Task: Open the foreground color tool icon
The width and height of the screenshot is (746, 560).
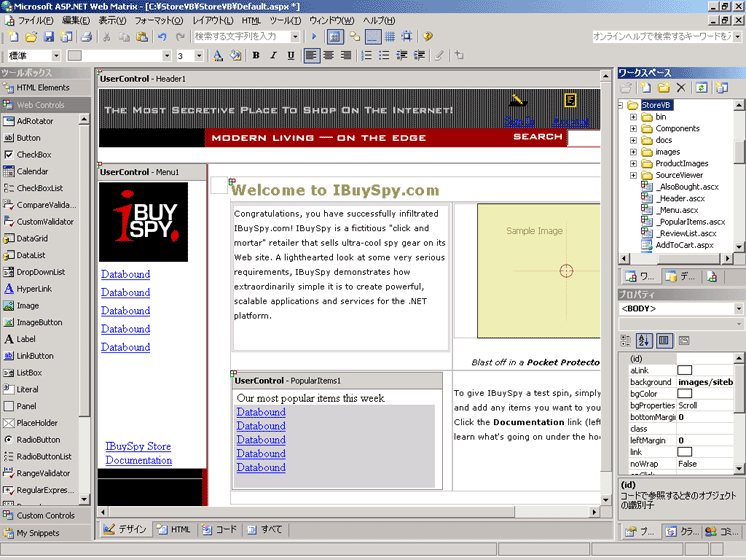Action: (x=218, y=56)
